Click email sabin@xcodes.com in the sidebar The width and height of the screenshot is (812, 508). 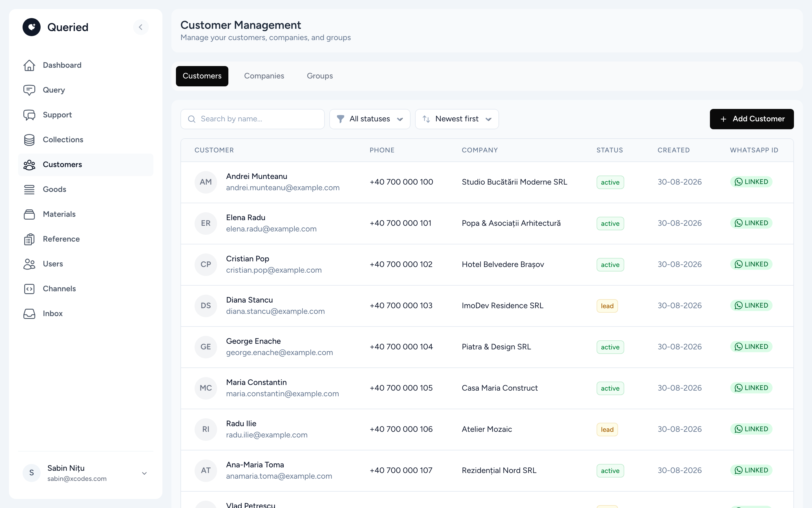[x=77, y=479]
